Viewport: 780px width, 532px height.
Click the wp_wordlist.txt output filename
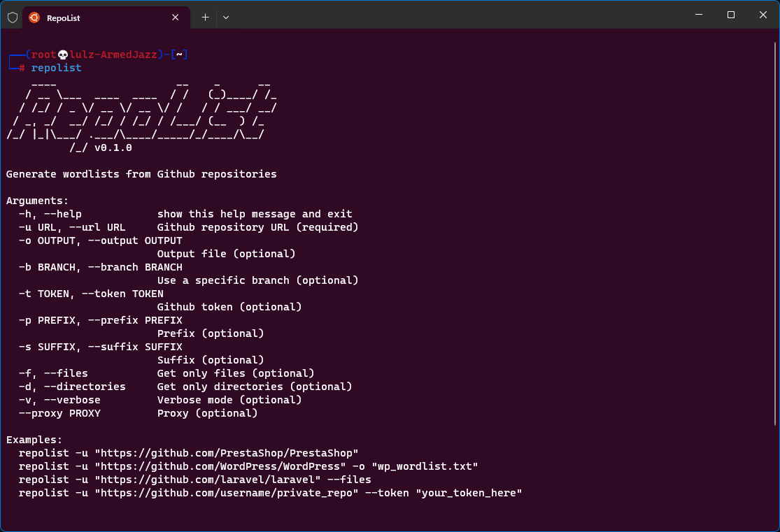[x=425, y=466]
